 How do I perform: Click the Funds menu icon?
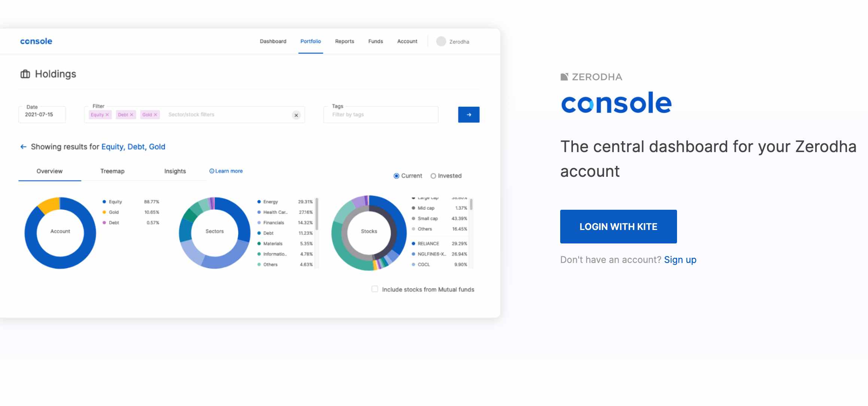click(x=375, y=41)
